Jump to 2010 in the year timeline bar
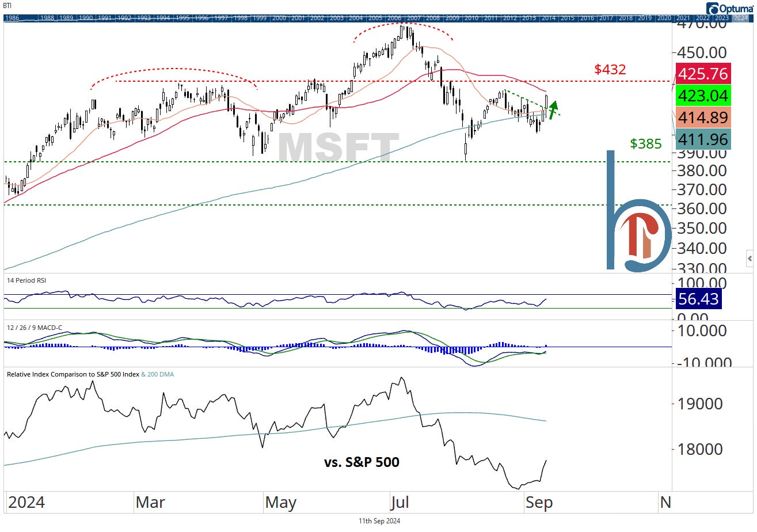Viewport: 757px width, 532px height. click(x=471, y=18)
